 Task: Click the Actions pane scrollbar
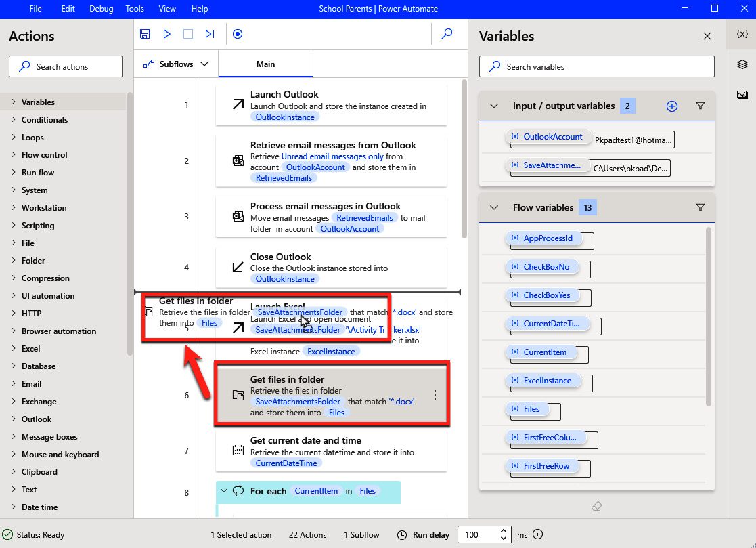(129, 224)
